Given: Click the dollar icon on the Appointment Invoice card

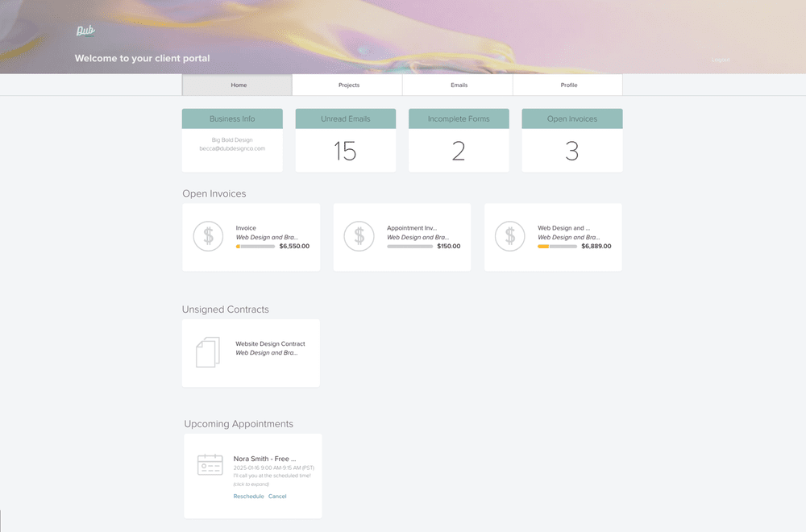Looking at the screenshot, I should point(359,236).
